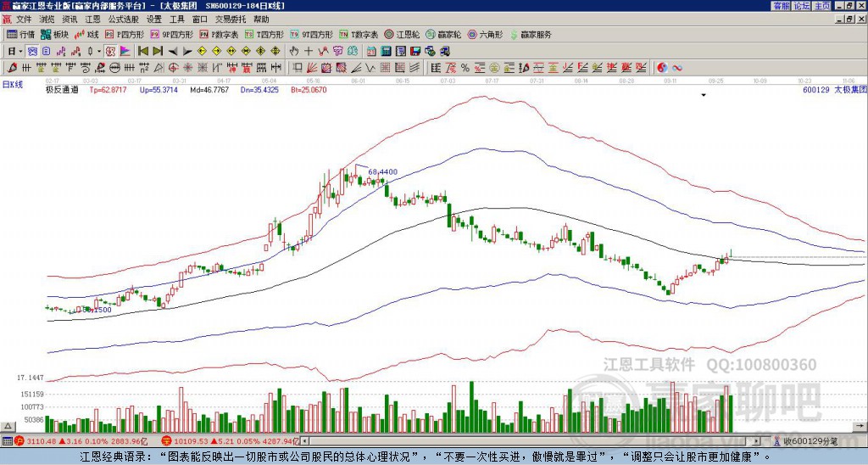
Task: Open 赢家服务 from the toolbar
Action: (x=531, y=34)
